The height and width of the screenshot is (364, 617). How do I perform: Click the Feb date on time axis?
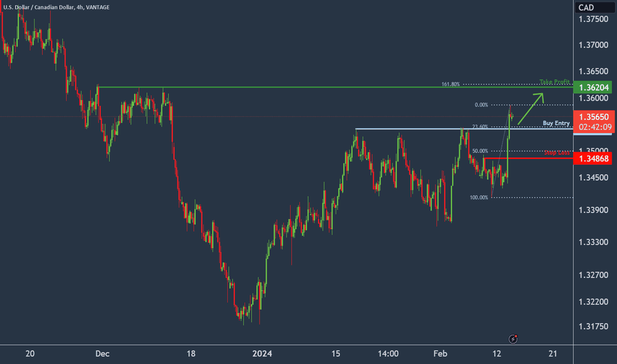440,354
